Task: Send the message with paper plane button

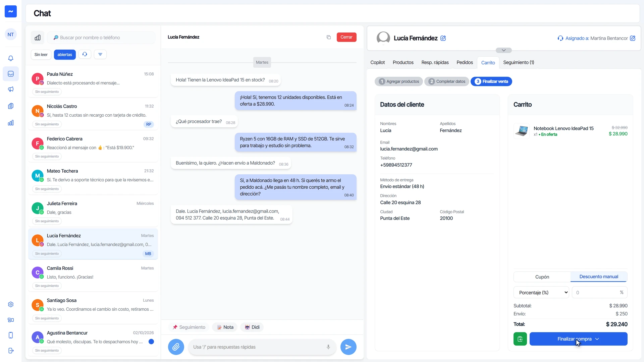Action: coord(348,347)
